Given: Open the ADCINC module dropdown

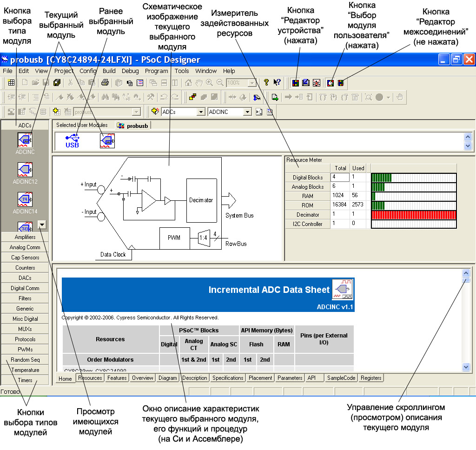Looking at the screenshot, I should (x=247, y=112).
